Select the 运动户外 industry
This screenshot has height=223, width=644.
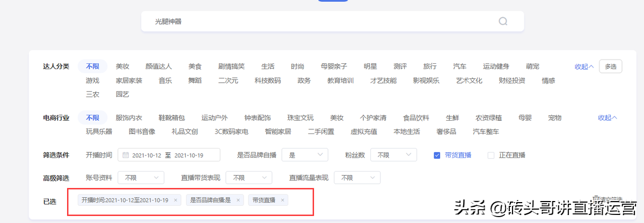215,118
